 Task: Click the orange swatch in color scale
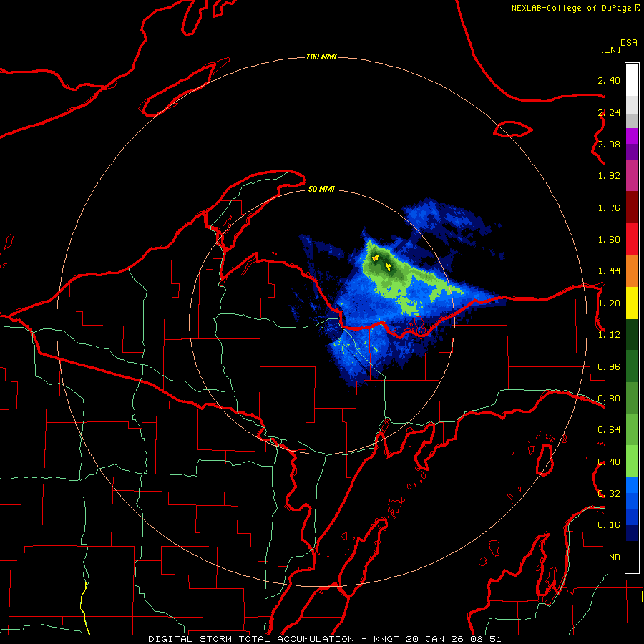632,270
